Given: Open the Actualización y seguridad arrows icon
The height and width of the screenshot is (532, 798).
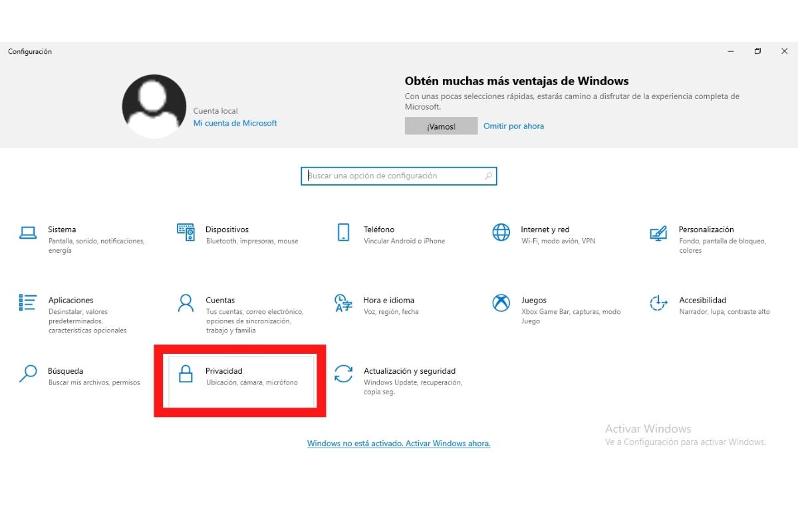Looking at the screenshot, I should 343,374.
